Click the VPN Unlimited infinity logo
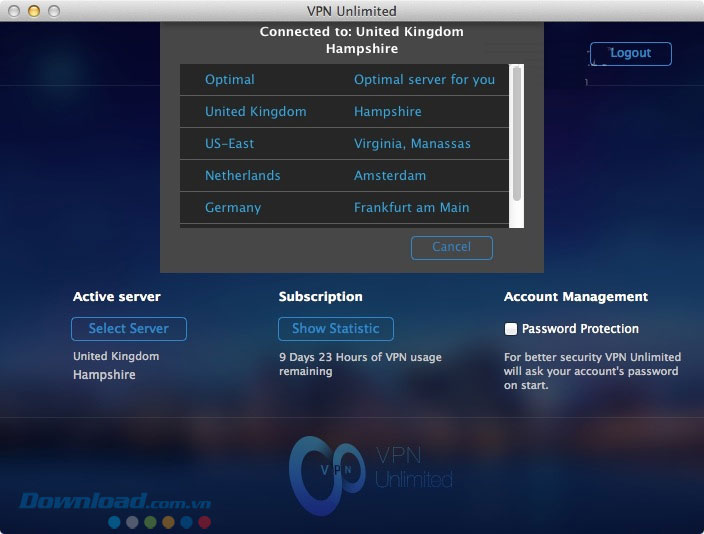This screenshot has width=704, height=534. [327, 475]
